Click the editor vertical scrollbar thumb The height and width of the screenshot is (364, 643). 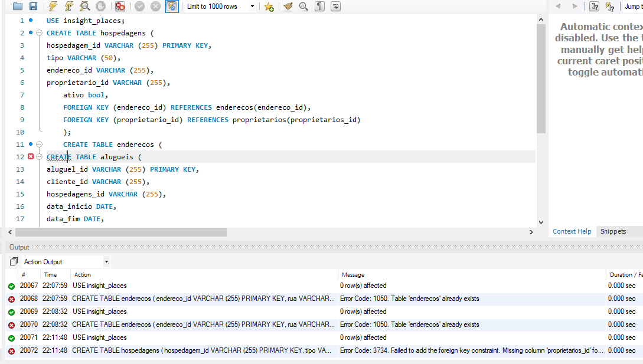(541, 78)
